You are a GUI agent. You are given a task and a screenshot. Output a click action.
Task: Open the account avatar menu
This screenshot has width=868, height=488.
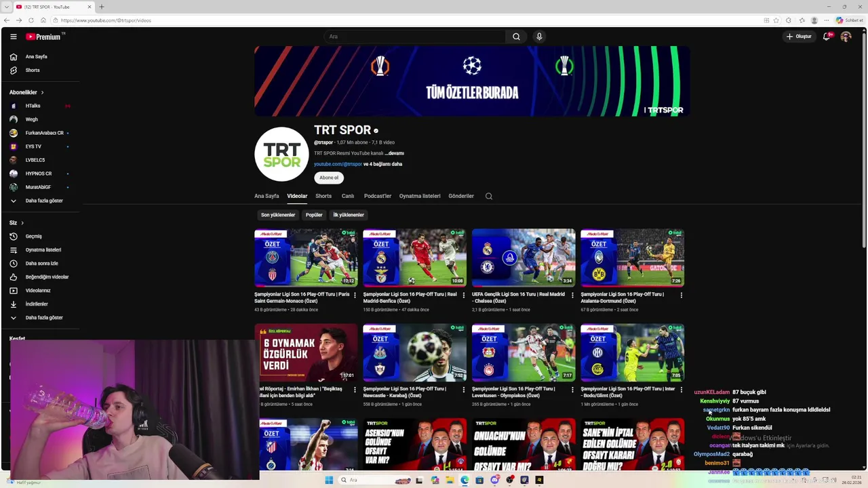(846, 37)
